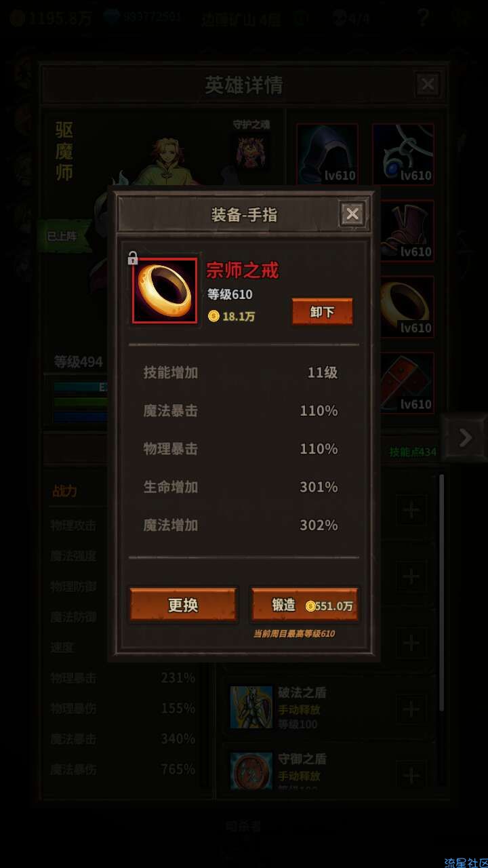This screenshot has height=868, width=488.
Task: Add skill point to 破法之盾
Action: (x=411, y=709)
